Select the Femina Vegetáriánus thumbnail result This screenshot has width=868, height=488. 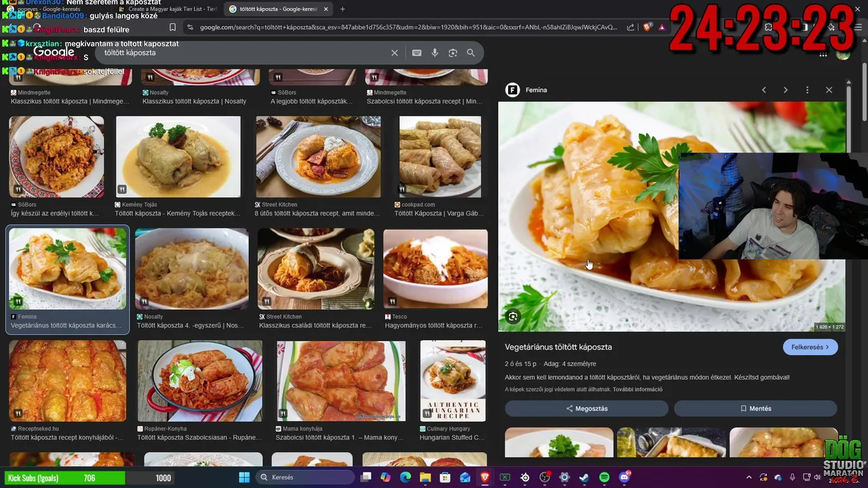pyautogui.click(x=68, y=269)
